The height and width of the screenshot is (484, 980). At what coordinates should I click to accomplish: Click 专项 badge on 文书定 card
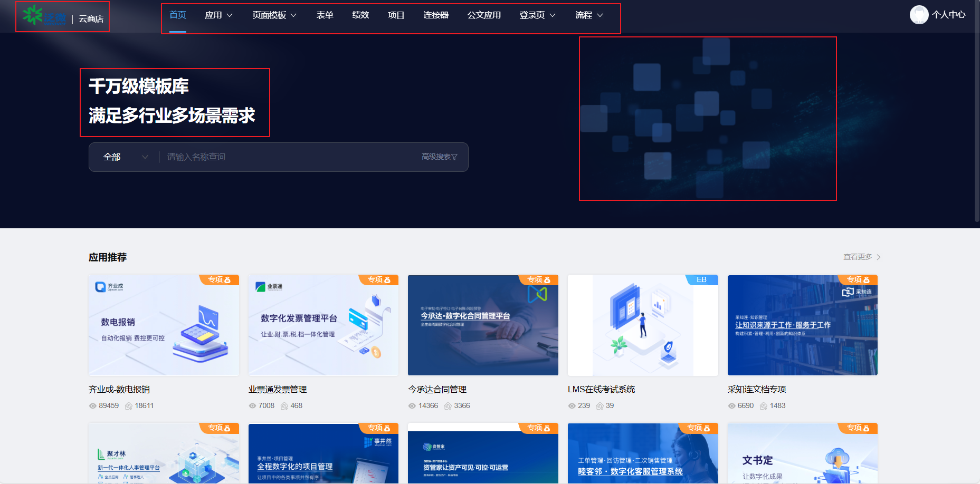click(858, 428)
